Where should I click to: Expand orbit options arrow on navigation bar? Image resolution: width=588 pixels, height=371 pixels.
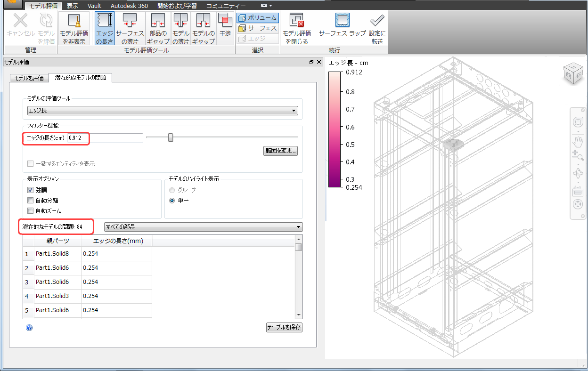coord(578,182)
